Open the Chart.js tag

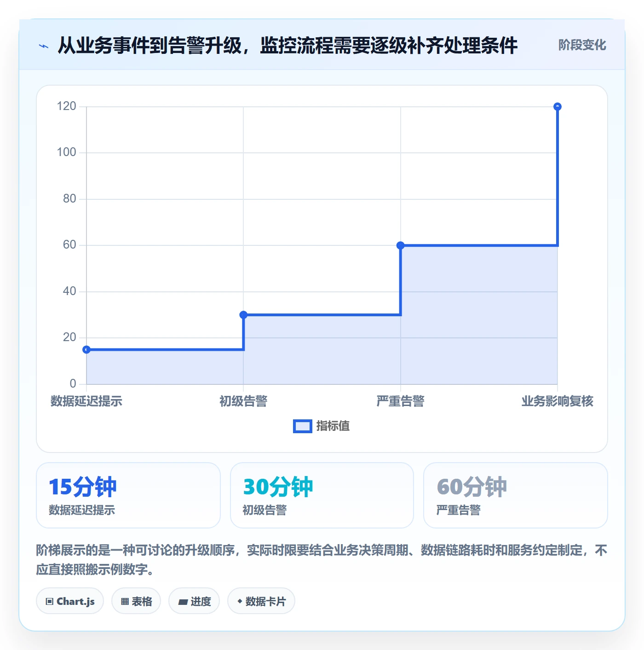click(x=70, y=601)
